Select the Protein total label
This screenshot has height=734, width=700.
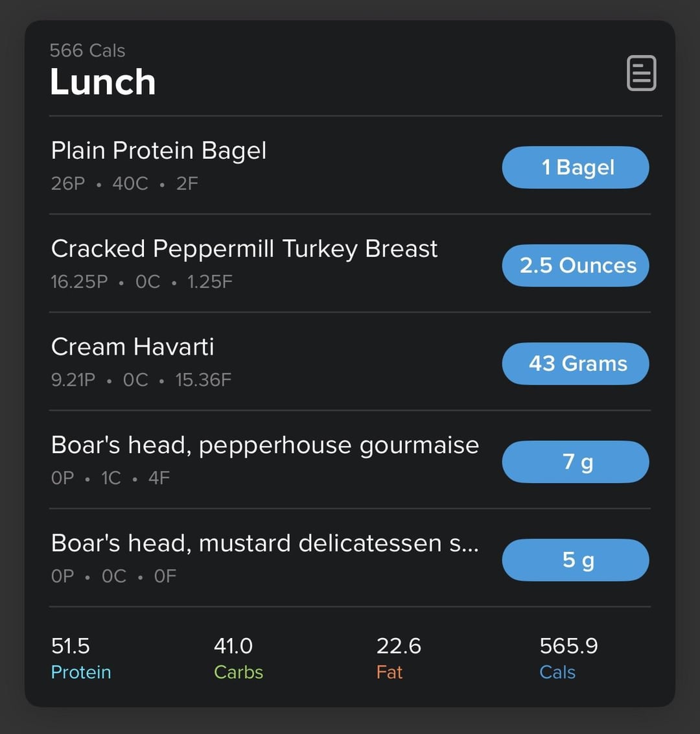pyautogui.click(x=81, y=672)
